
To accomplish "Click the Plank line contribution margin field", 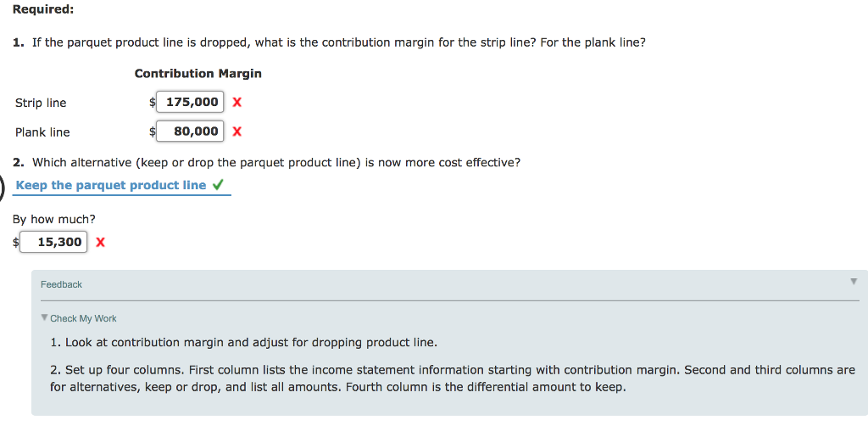I will [x=190, y=132].
